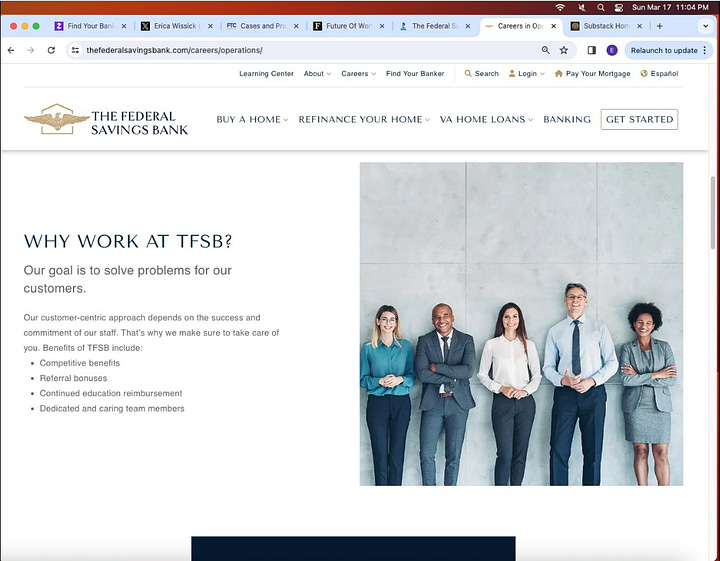The width and height of the screenshot is (720, 561).
Task: Open the Learning Center link
Action: click(266, 73)
